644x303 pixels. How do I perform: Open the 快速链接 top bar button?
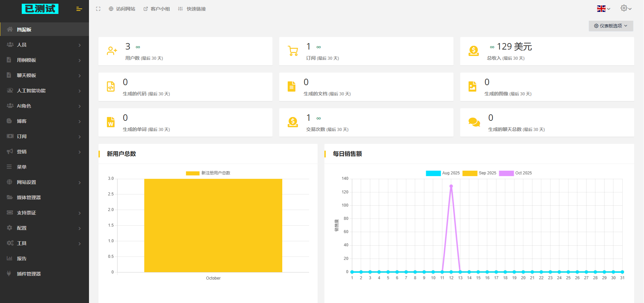(x=192, y=9)
